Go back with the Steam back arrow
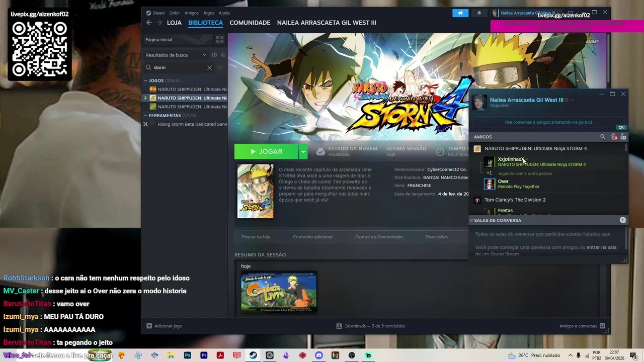Image resolution: width=644 pixels, height=362 pixels. 149,23
